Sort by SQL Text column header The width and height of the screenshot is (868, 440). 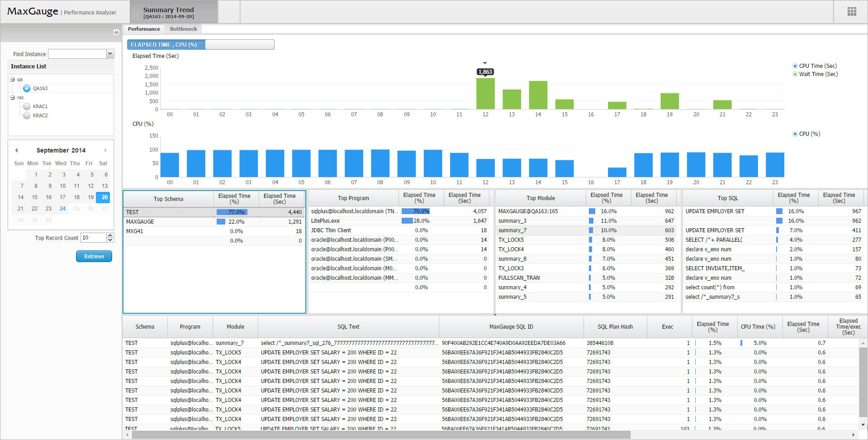pyautogui.click(x=348, y=326)
